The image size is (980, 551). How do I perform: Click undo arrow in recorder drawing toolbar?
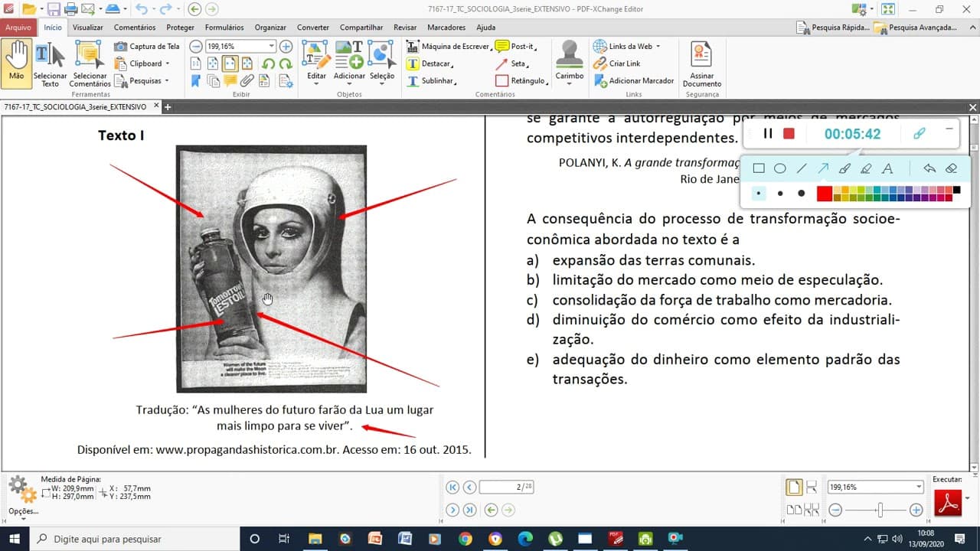[929, 168]
